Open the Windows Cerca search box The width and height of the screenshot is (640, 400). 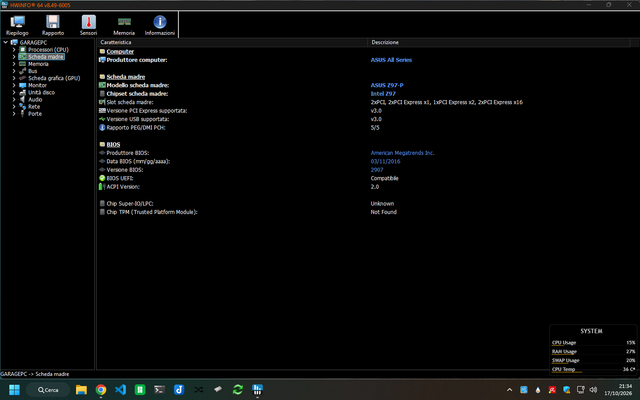48,390
